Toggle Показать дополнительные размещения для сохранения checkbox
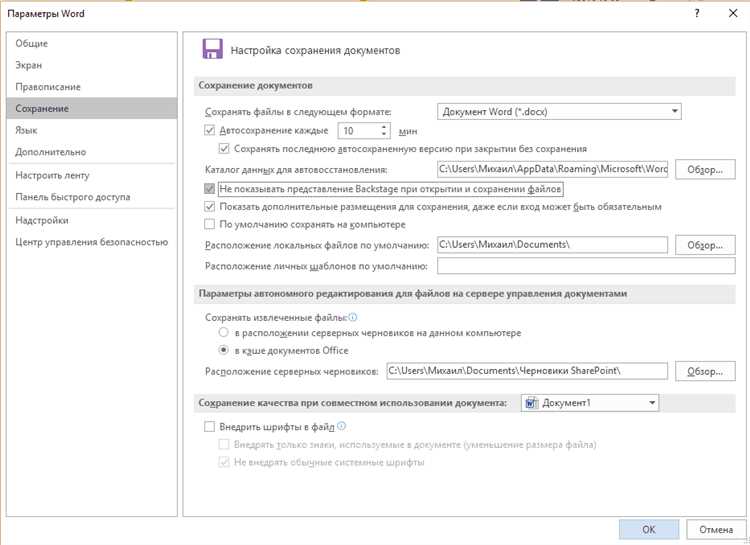Viewport: 750px width, 545px height. [x=210, y=207]
